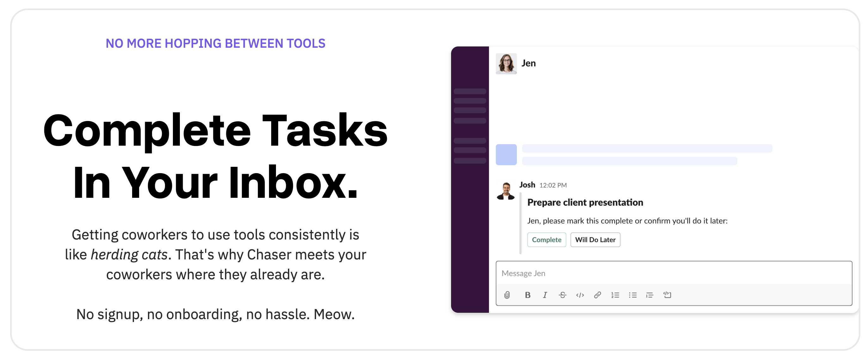Toggle italic formatting in message toolbar

(545, 295)
